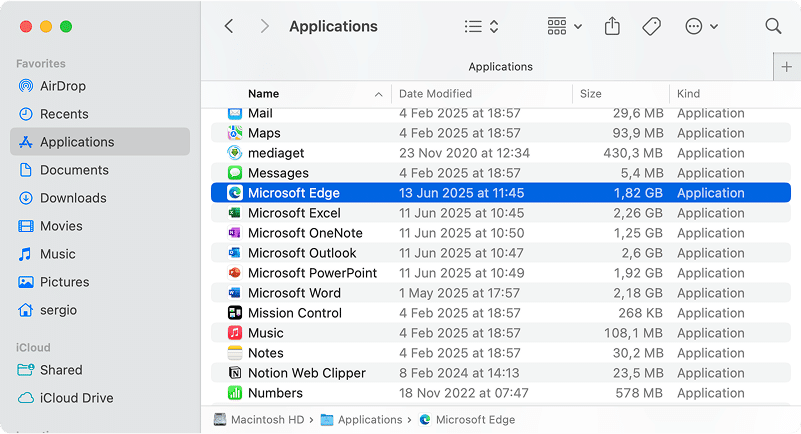Image resolution: width=801 pixels, height=434 pixels.
Task: Open the More actions ellipsis menu
Action: pos(701,26)
